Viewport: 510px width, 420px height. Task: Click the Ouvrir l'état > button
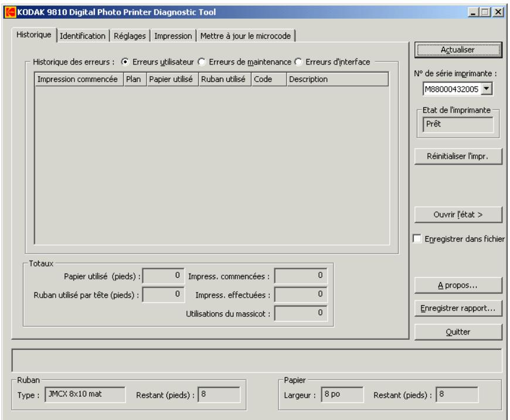point(458,214)
